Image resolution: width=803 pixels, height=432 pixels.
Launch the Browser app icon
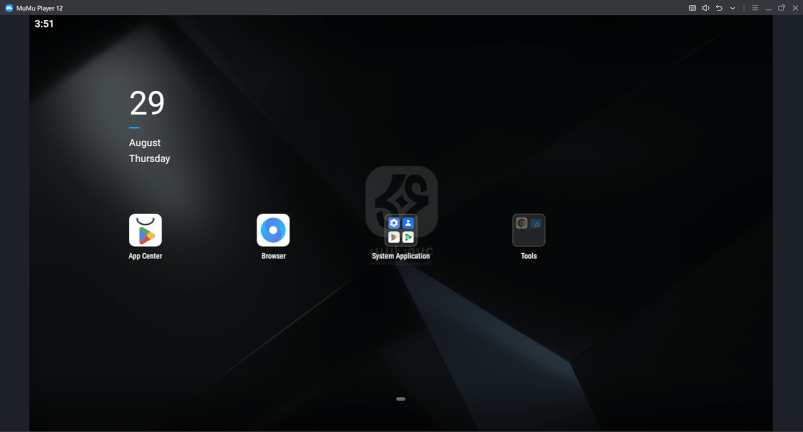tap(273, 230)
